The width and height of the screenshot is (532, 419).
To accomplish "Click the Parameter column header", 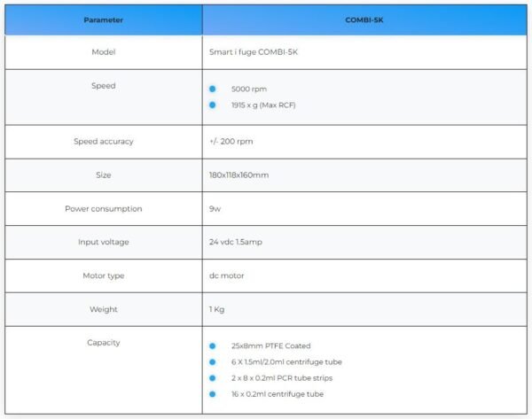I will pos(104,19).
